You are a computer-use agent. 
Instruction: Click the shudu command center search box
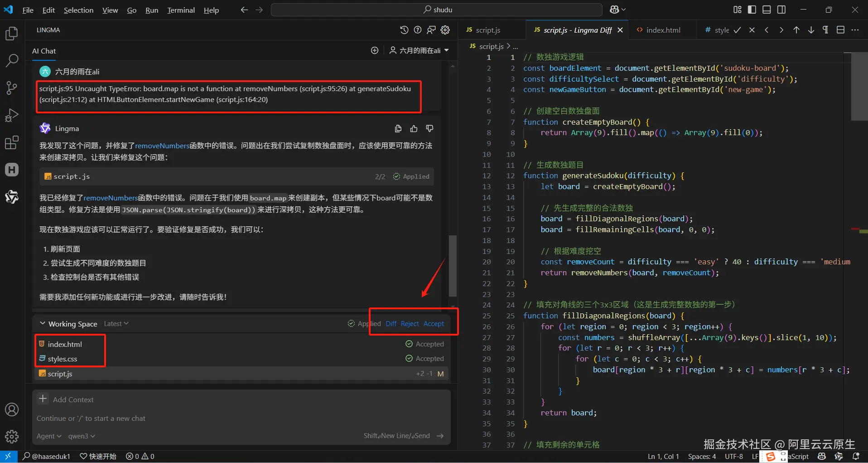point(437,10)
